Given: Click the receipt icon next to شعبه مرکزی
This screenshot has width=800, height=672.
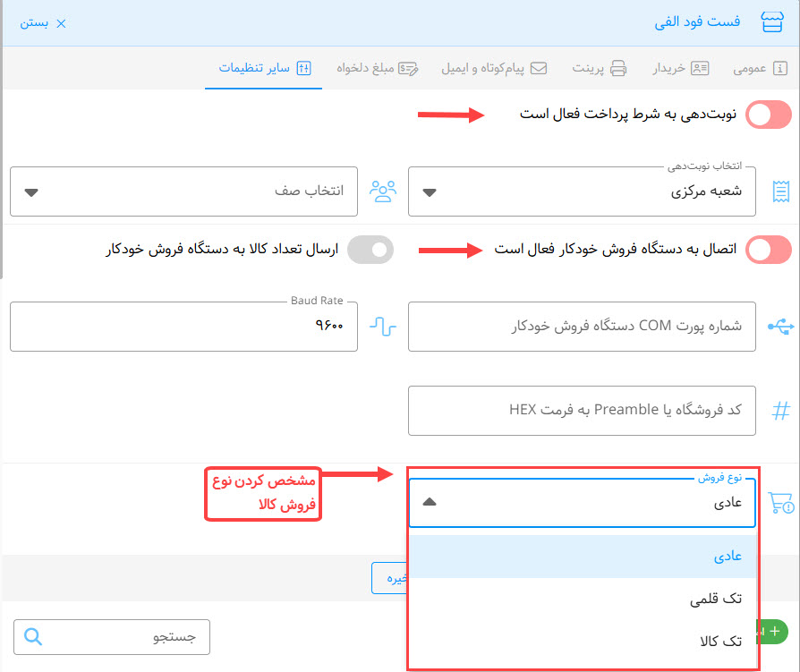Looking at the screenshot, I should [x=780, y=191].
